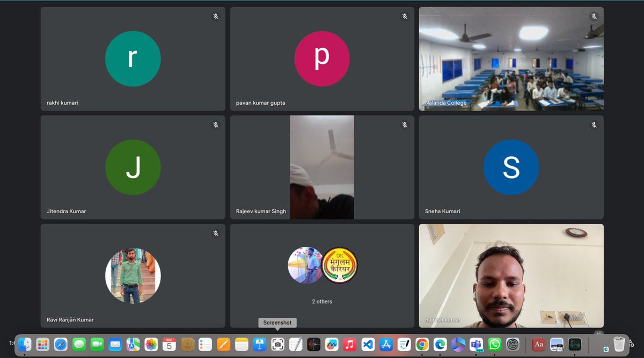Open App Store from the Dock
The height and width of the screenshot is (358, 644).
pos(386,344)
